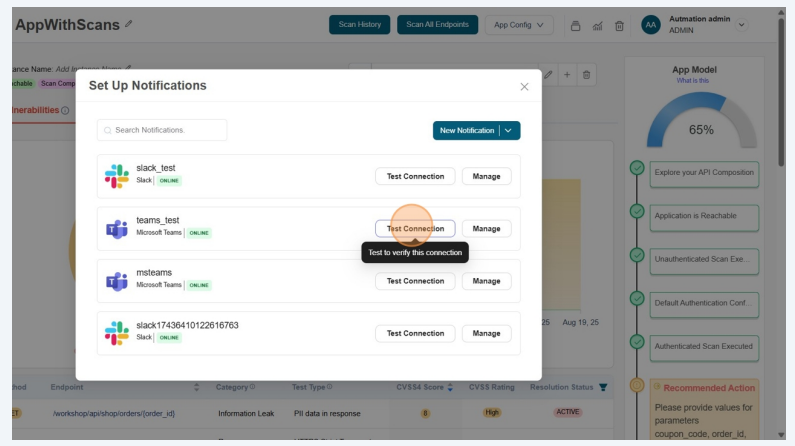Screen dimensions: 795x446
Task: Expand the Autmation admin account menu
Action: [741, 25]
